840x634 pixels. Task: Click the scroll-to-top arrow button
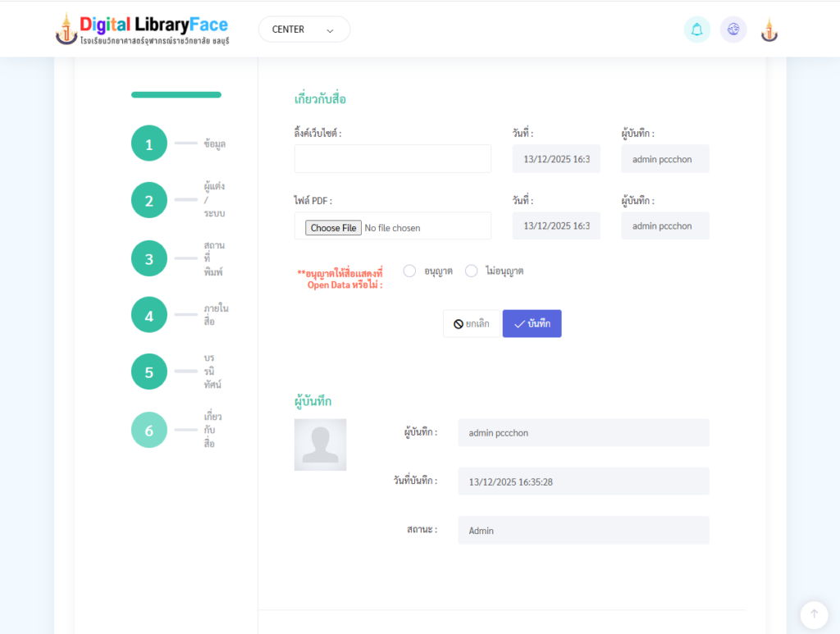point(814,614)
